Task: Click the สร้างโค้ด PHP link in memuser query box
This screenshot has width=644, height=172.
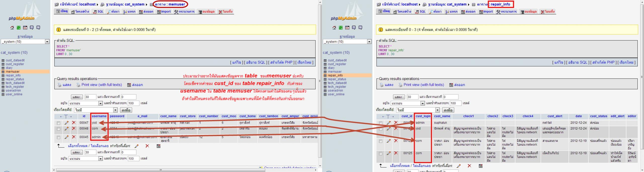Action: click(x=281, y=62)
